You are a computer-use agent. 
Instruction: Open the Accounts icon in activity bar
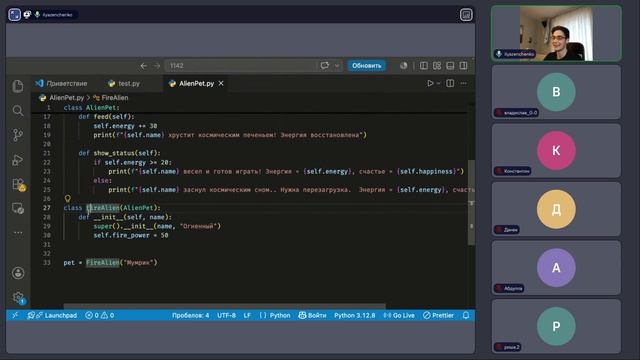18,273
